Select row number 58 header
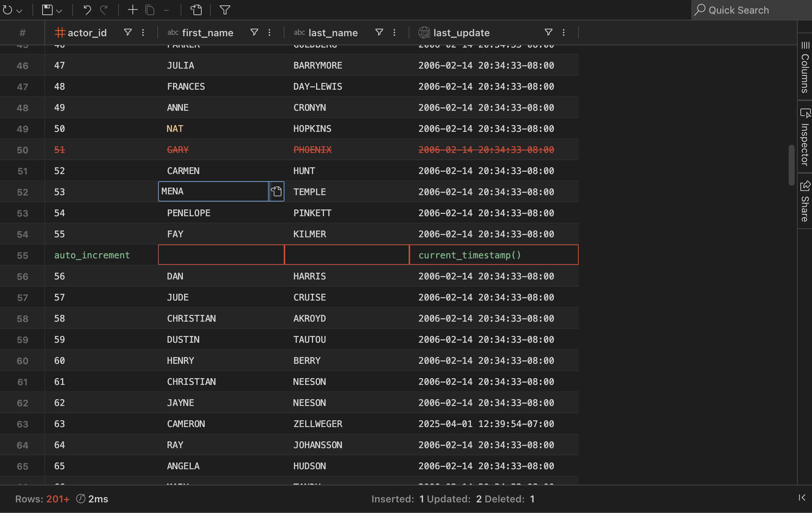This screenshot has width=812, height=513. tap(22, 318)
